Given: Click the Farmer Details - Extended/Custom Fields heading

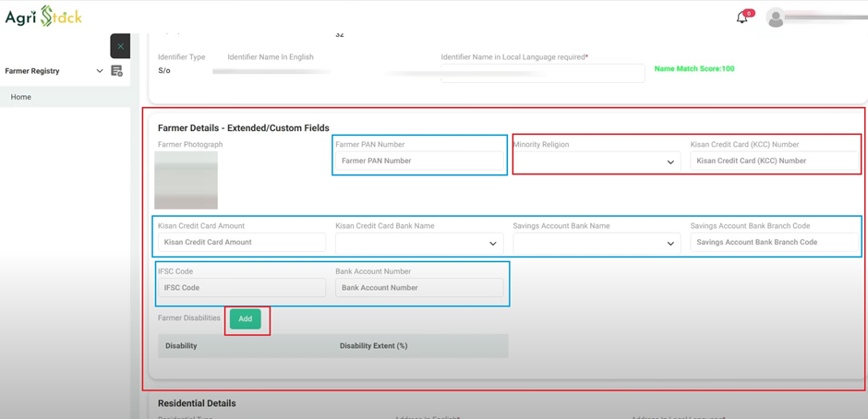Looking at the screenshot, I should 244,128.
